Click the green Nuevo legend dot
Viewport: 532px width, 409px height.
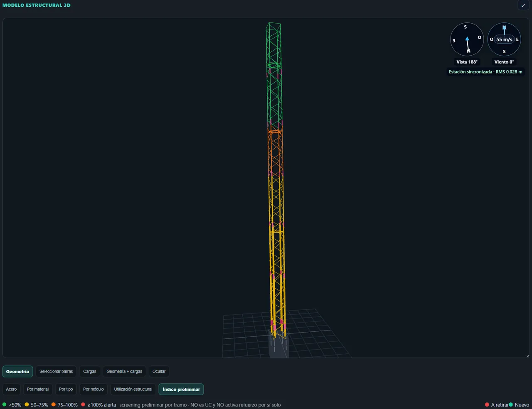[511, 405]
